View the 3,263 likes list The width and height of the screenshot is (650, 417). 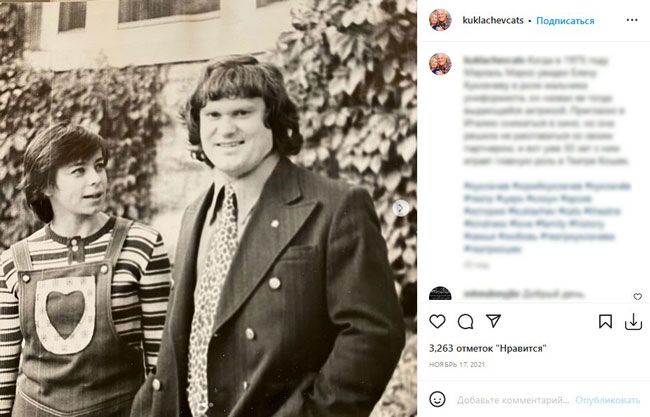(487, 348)
